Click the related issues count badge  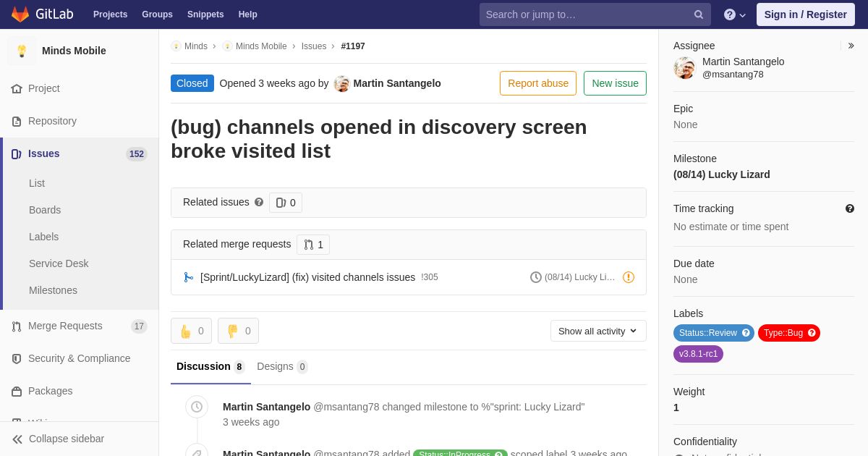[286, 203]
